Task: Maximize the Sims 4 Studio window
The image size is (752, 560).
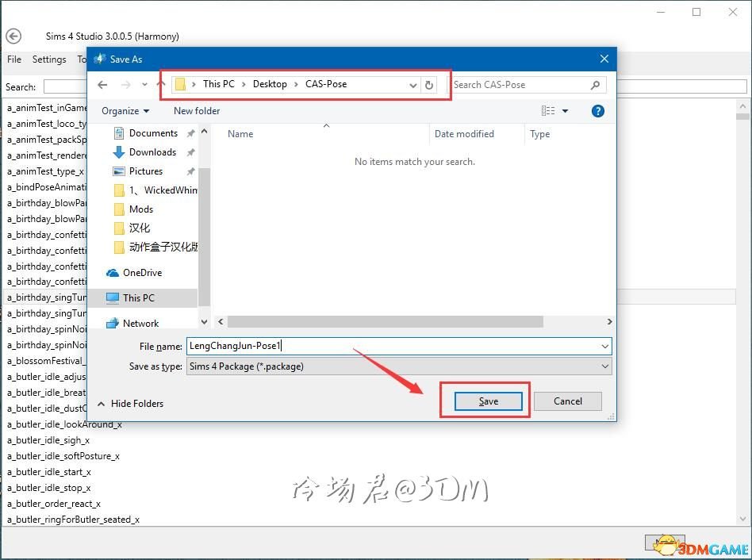Action: click(696, 12)
